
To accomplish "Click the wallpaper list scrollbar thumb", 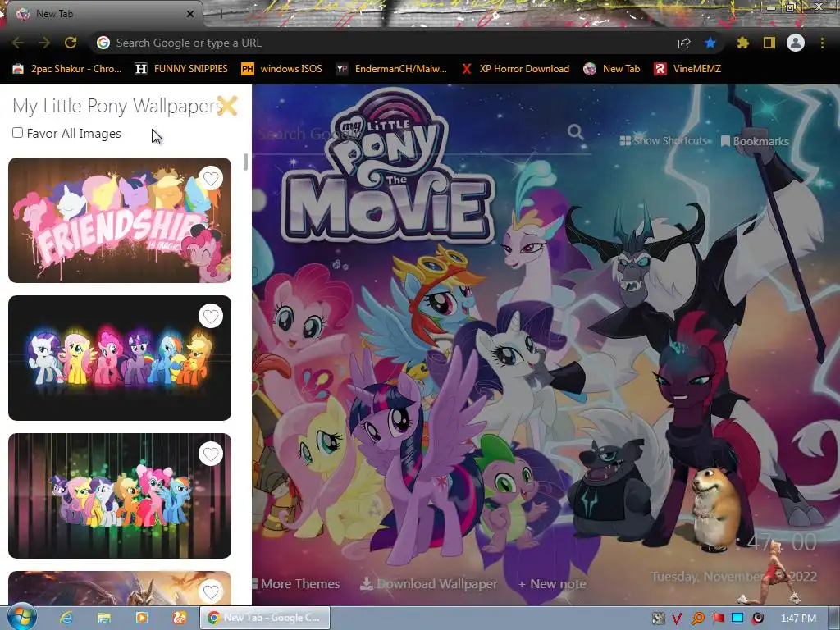I will pyautogui.click(x=245, y=162).
